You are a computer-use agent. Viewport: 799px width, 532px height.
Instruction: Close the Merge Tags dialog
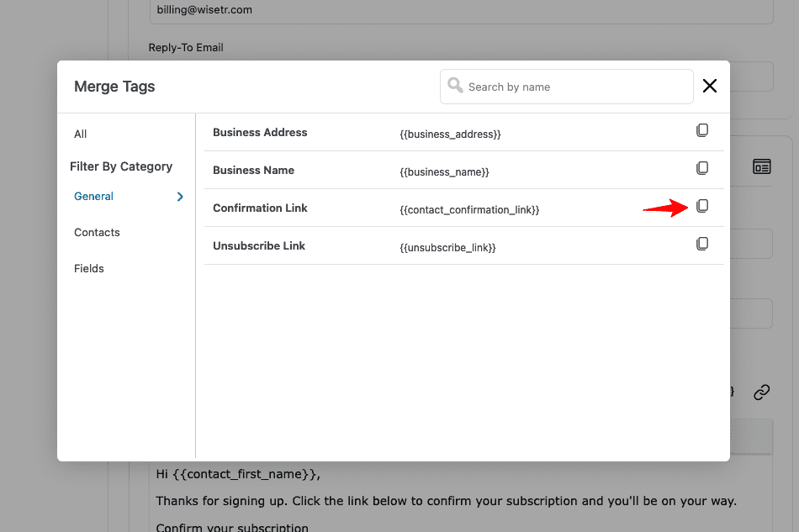(710, 86)
